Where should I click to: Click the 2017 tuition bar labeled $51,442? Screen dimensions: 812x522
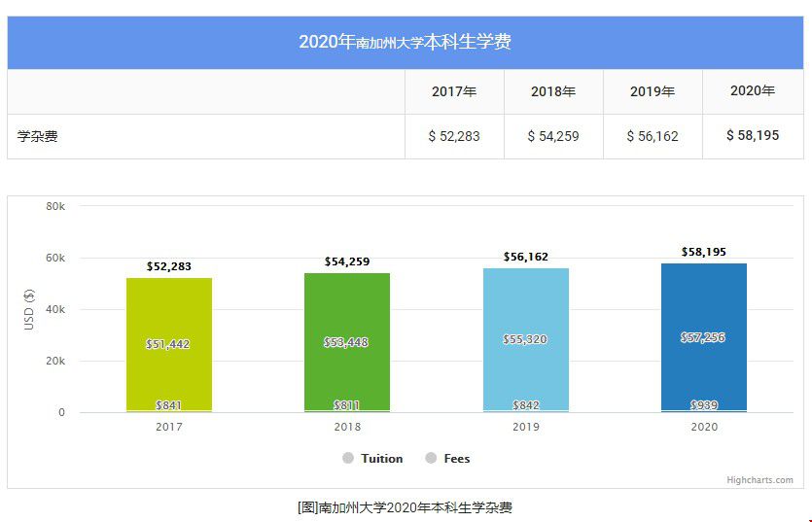[169, 344]
